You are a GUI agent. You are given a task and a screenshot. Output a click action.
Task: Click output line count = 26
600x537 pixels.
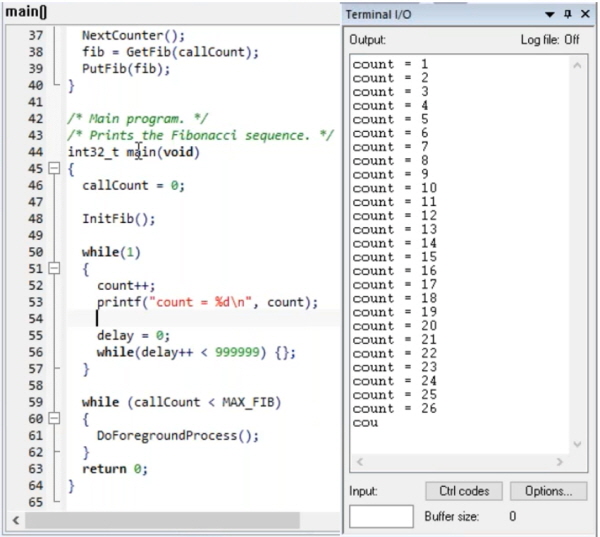395,408
